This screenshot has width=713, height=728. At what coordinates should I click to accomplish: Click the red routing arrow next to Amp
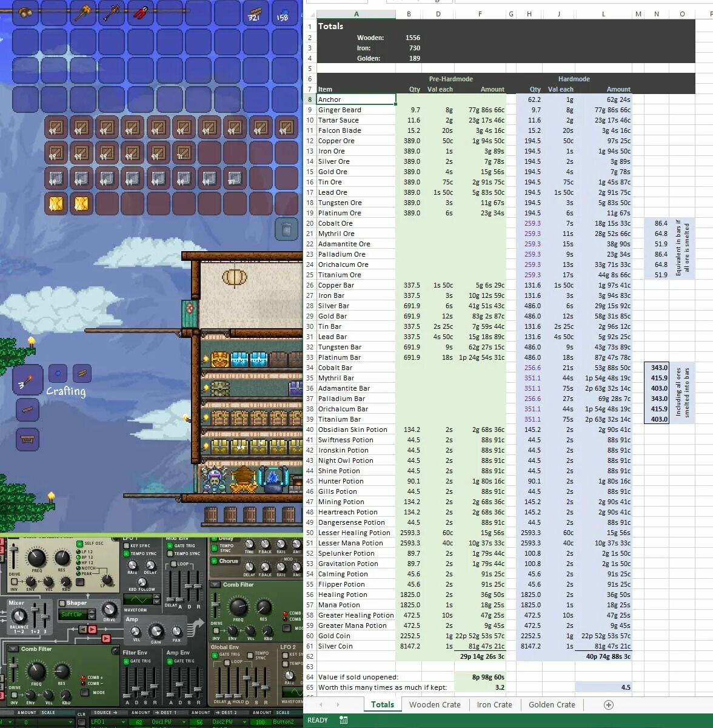click(106, 638)
